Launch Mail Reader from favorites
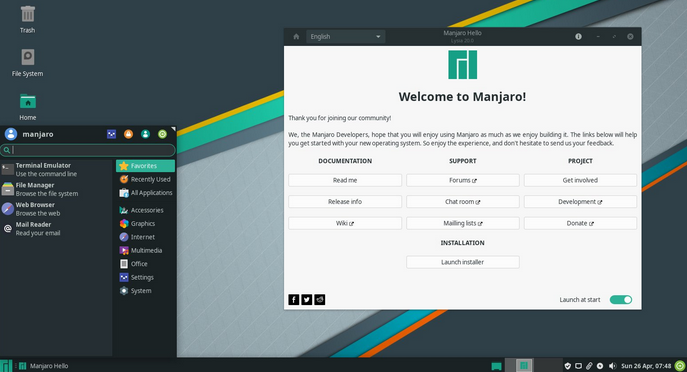The height and width of the screenshot is (372, 687). click(x=56, y=229)
